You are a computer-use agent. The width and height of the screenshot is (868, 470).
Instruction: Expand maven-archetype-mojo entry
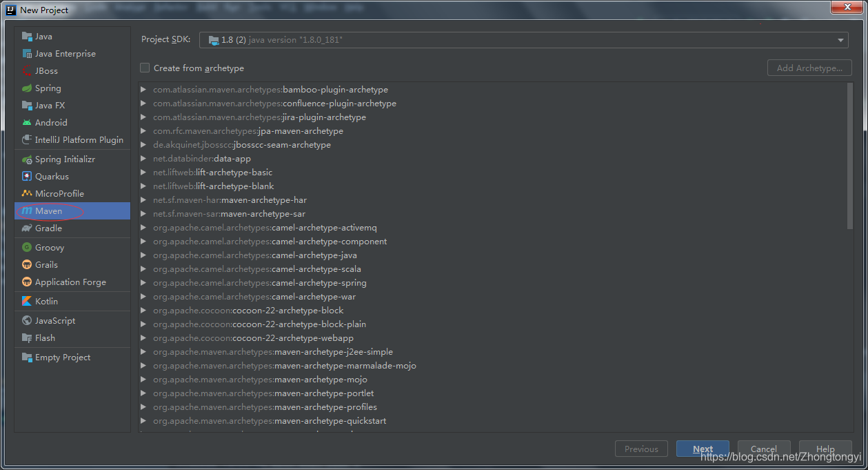click(143, 380)
